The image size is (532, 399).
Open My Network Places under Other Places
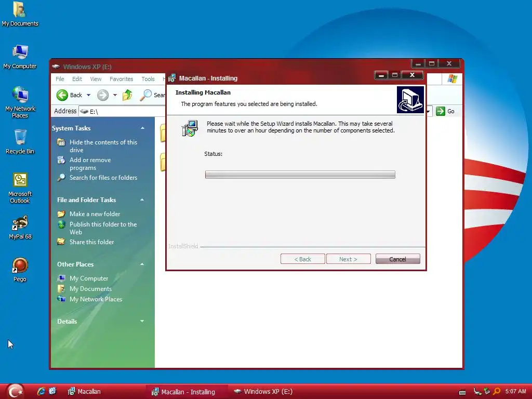pos(96,299)
